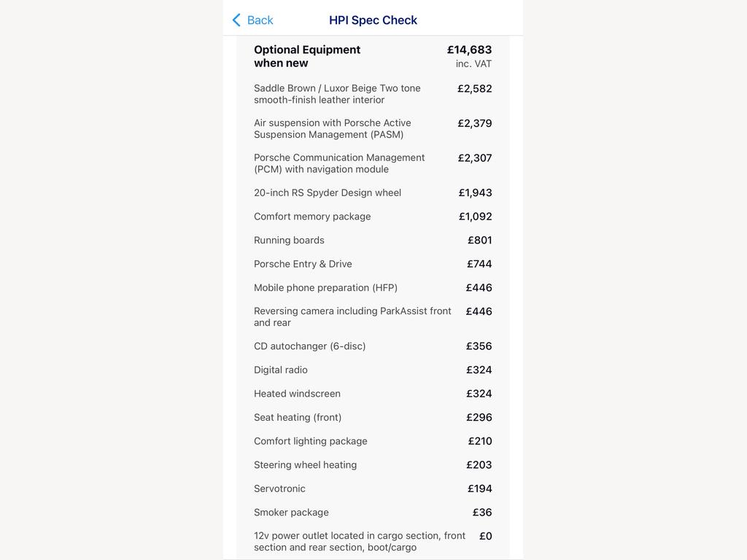Tap the Back chevron icon

pos(236,20)
